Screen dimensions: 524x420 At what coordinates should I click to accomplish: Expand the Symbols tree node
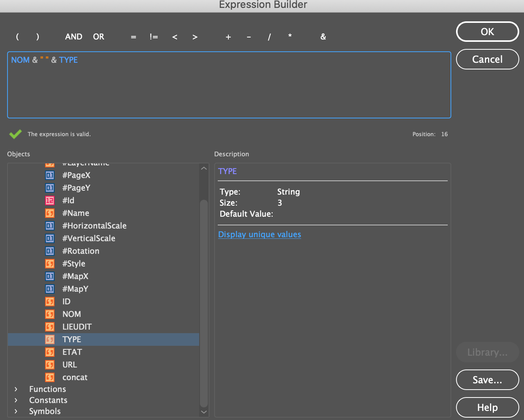(16, 411)
